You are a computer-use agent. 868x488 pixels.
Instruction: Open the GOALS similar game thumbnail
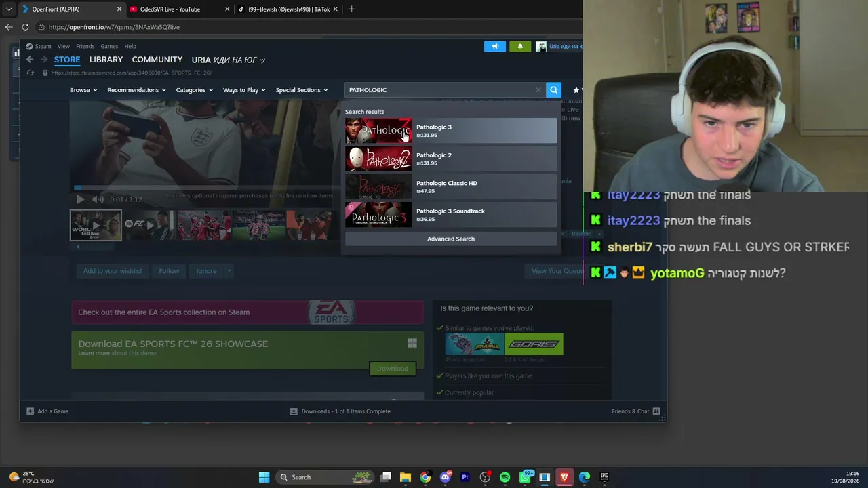[x=534, y=344]
